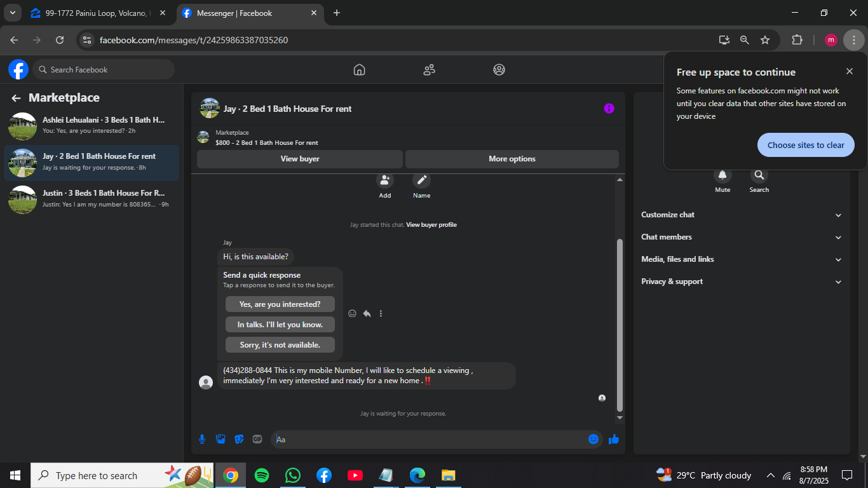Open Spotify from the taskbar
868x488 pixels.
261,475
